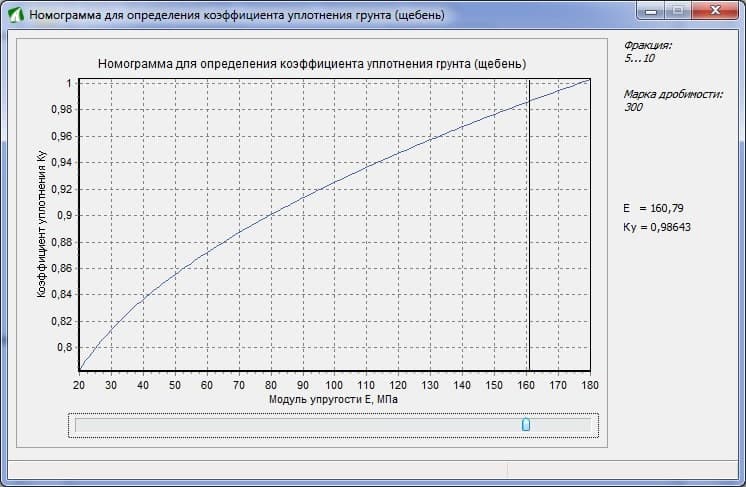
Task: Click the 100 tick on the x-axis
Action: (x=334, y=385)
